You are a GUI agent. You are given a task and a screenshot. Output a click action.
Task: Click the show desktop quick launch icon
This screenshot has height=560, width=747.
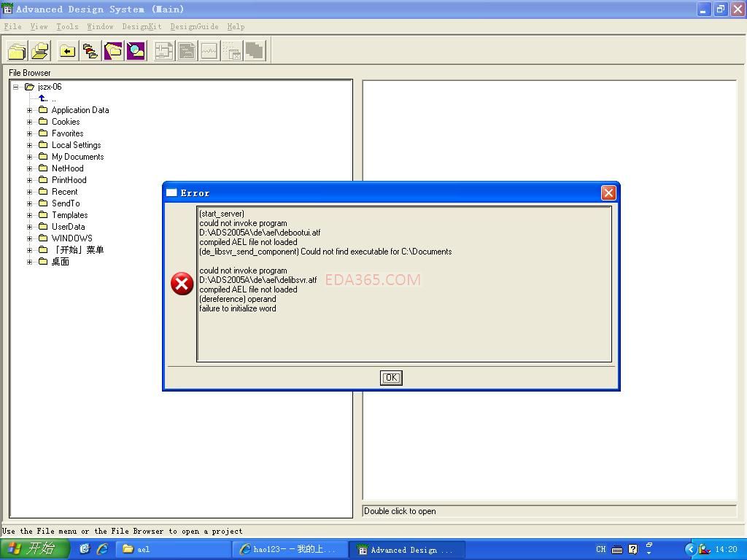point(85,549)
